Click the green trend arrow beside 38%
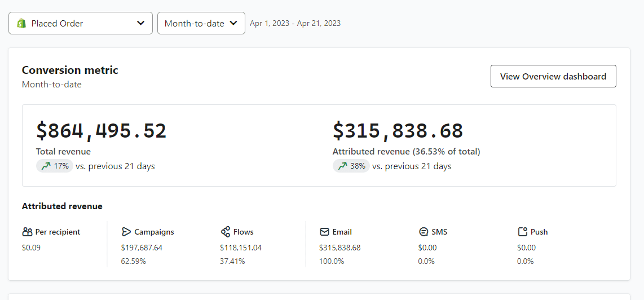This screenshot has width=644, height=300. click(342, 166)
